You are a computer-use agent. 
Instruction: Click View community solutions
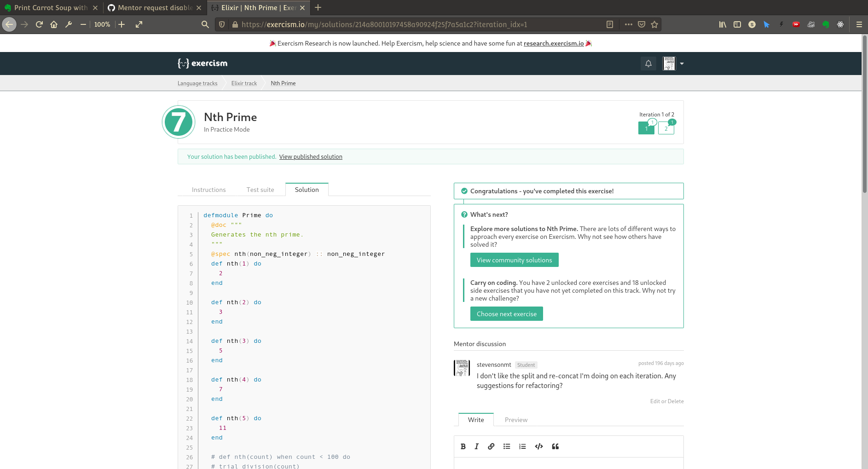point(514,260)
